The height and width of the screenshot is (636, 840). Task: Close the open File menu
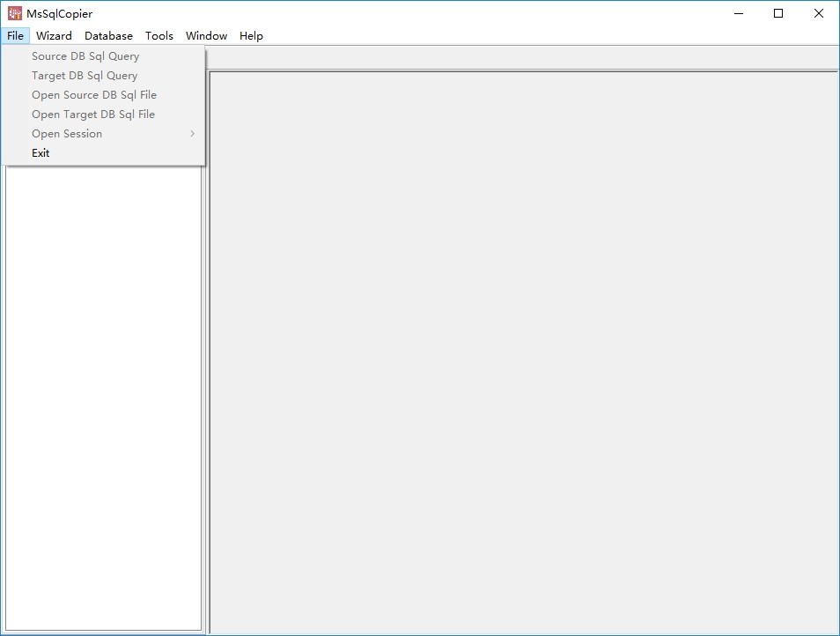point(15,36)
